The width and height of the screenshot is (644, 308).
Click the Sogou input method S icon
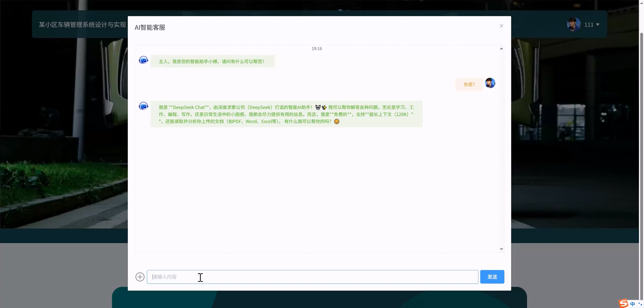[624, 304]
